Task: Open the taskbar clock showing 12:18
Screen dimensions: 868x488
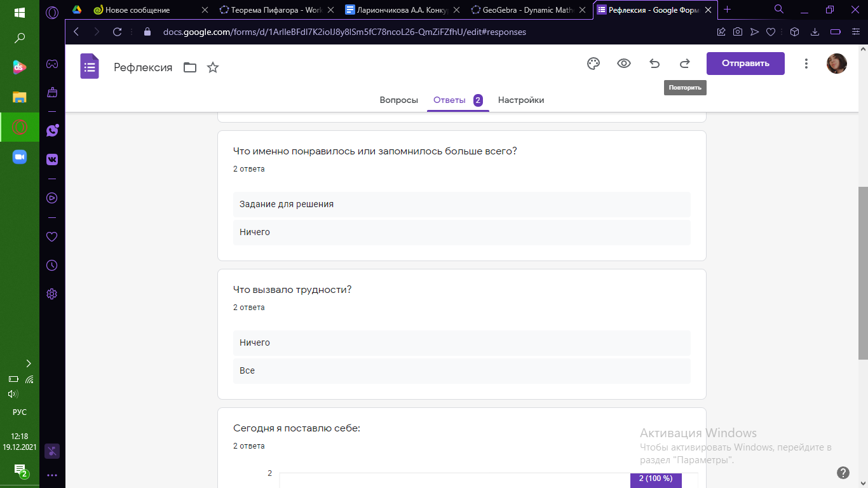Action: pos(20,442)
